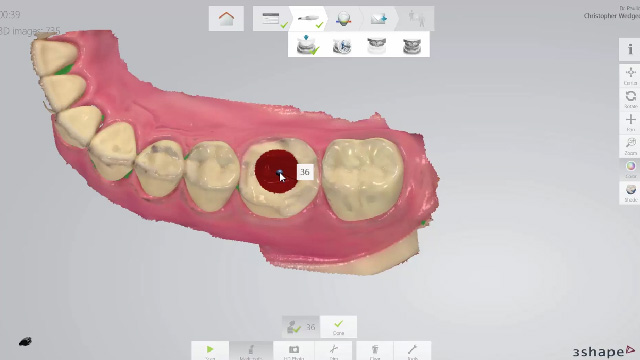The image size is (640, 360).
Task: Open the Send step envelope icon
Action: pos(378,18)
